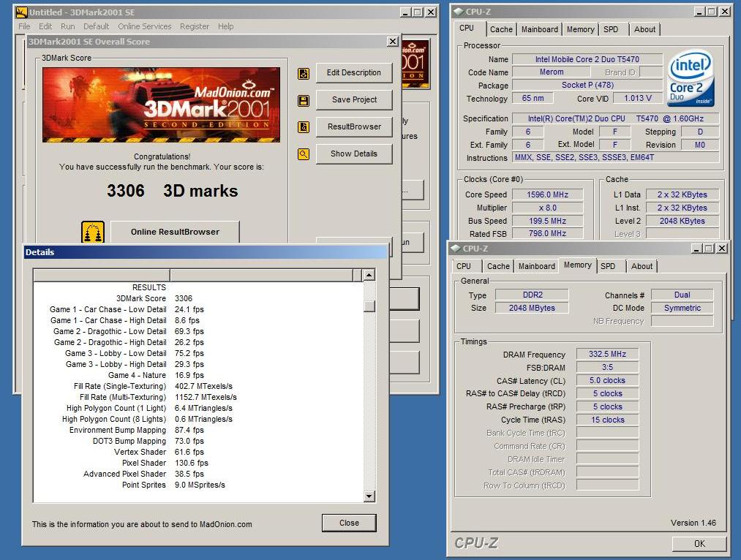Click the 3DMark2001 SE title bar icon
Screen dimensions: 741x560
(x=21, y=12)
